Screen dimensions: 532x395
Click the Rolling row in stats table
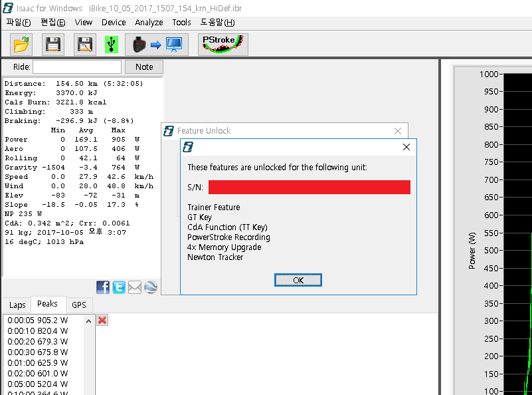click(72, 158)
